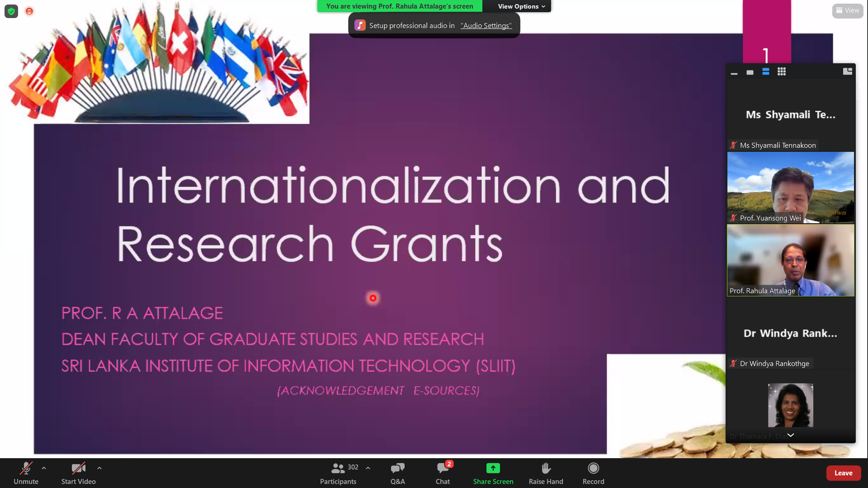Select Ms Shyamali Tennakoon's video tile
The height and width of the screenshot is (488, 868).
coord(790,115)
